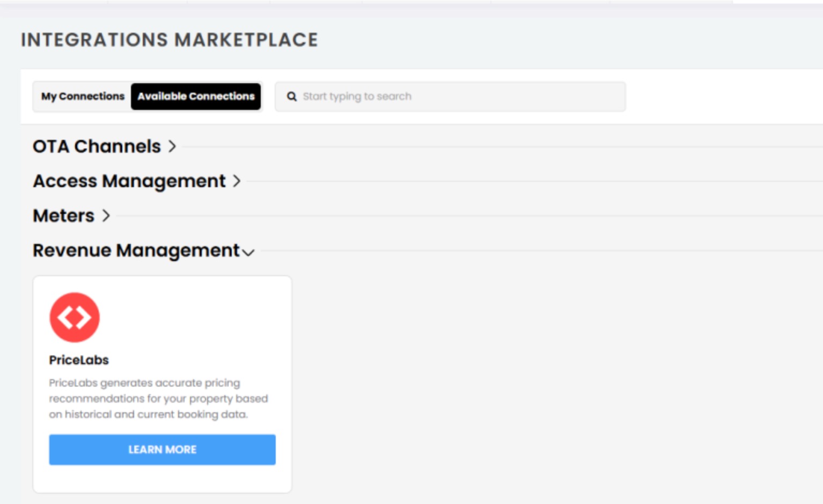This screenshot has width=823, height=504.
Task: Click the Integrations Marketplace page title
Action: click(170, 40)
